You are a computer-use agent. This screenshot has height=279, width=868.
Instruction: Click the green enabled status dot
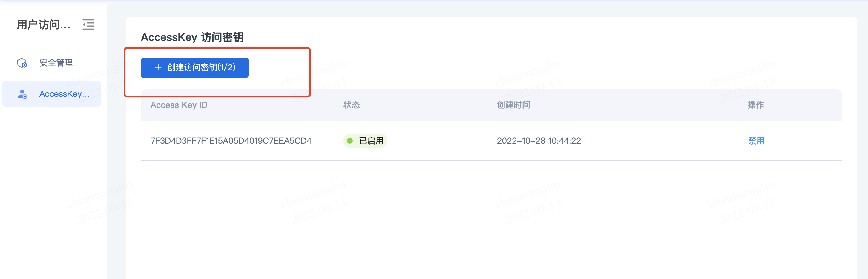tap(350, 141)
